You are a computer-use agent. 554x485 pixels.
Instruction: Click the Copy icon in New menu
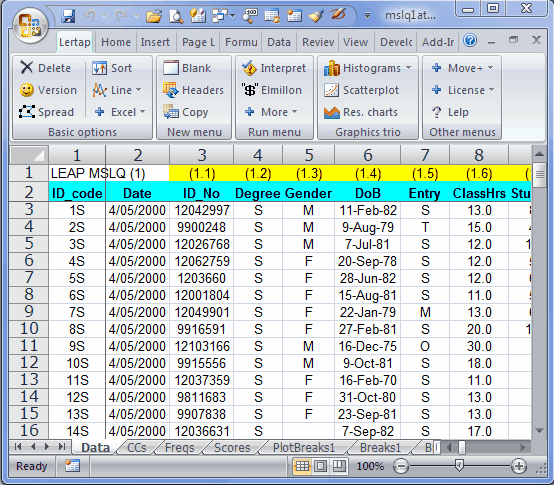(171, 112)
